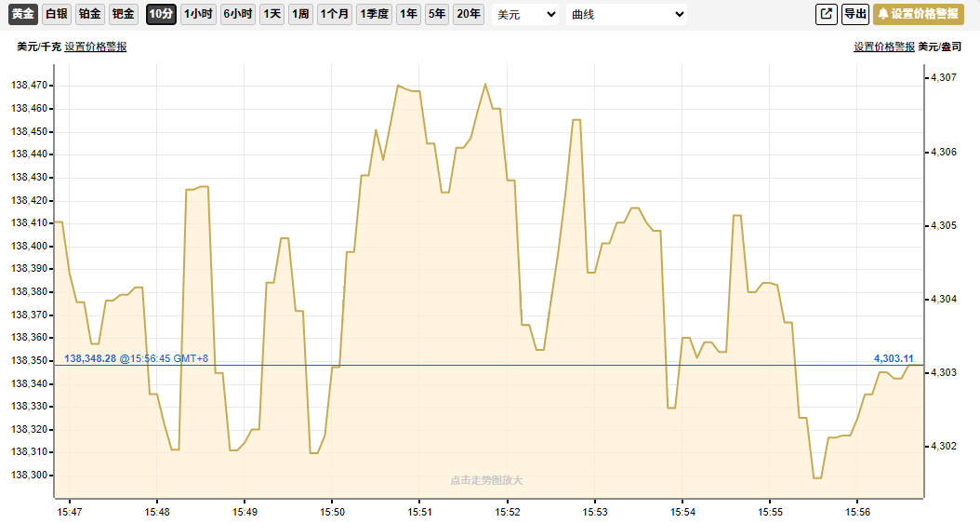Click left 设置价格警报 link near 美元/千克
980x523 pixels.
point(96,47)
